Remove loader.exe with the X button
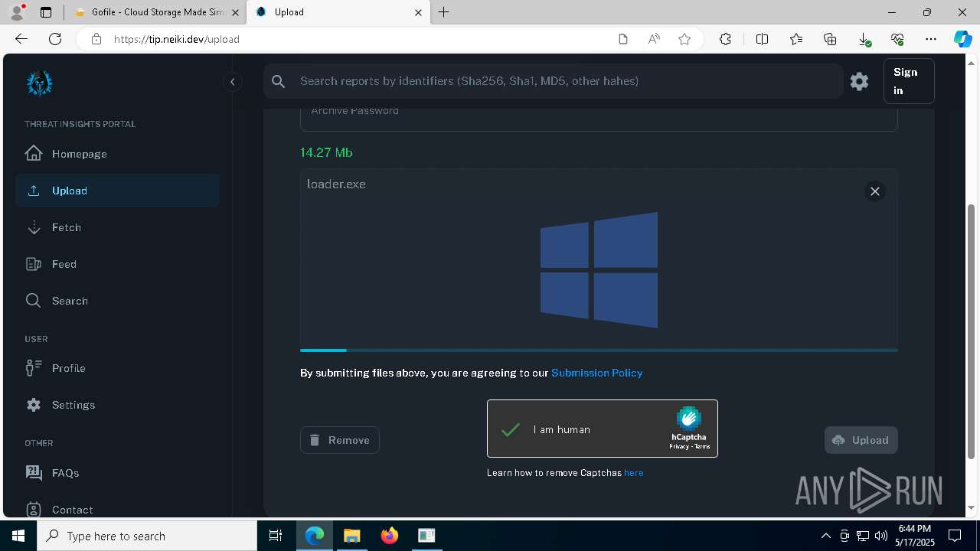The height and width of the screenshot is (551, 980). 875,191
